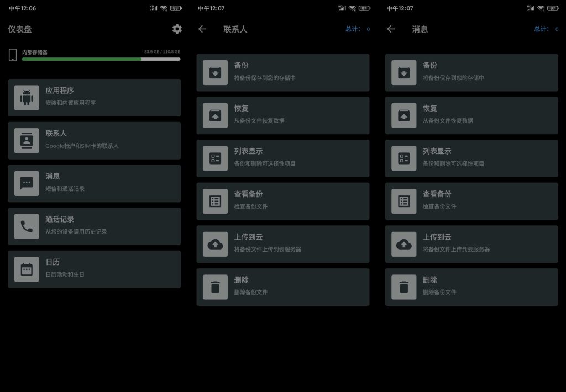Click the internal storage usage progress bar
Image resolution: width=566 pixels, height=392 pixels.
(101, 59)
